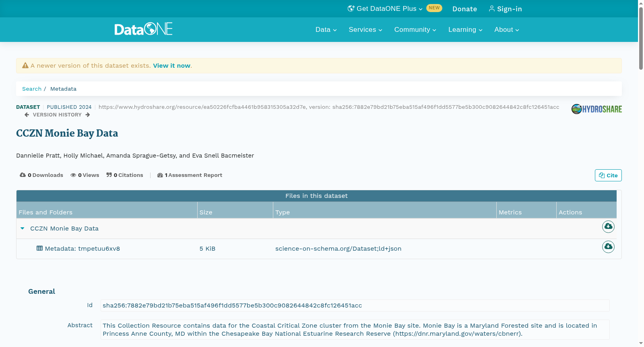Click the science-on-schema.org/Dataset;ld+json type cell
This screenshot has height=347, width=644.
pyautogui.click(x=338, y=249)
